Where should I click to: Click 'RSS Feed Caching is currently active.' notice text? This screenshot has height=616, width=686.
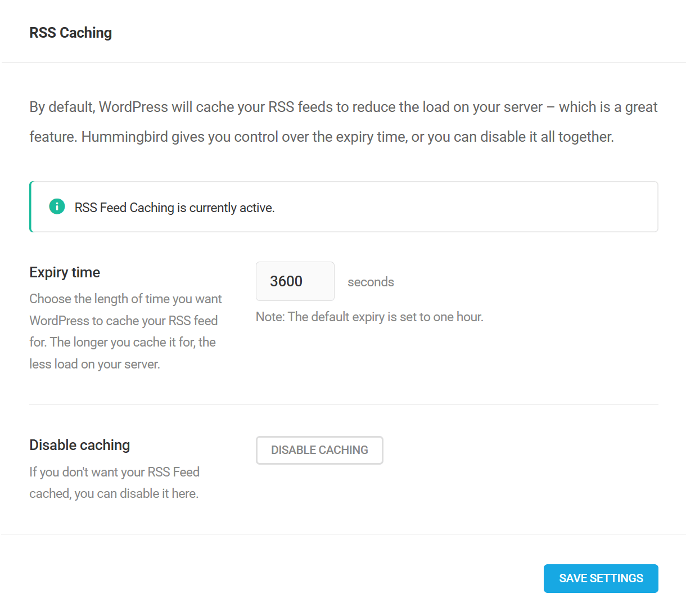point(174,208)
